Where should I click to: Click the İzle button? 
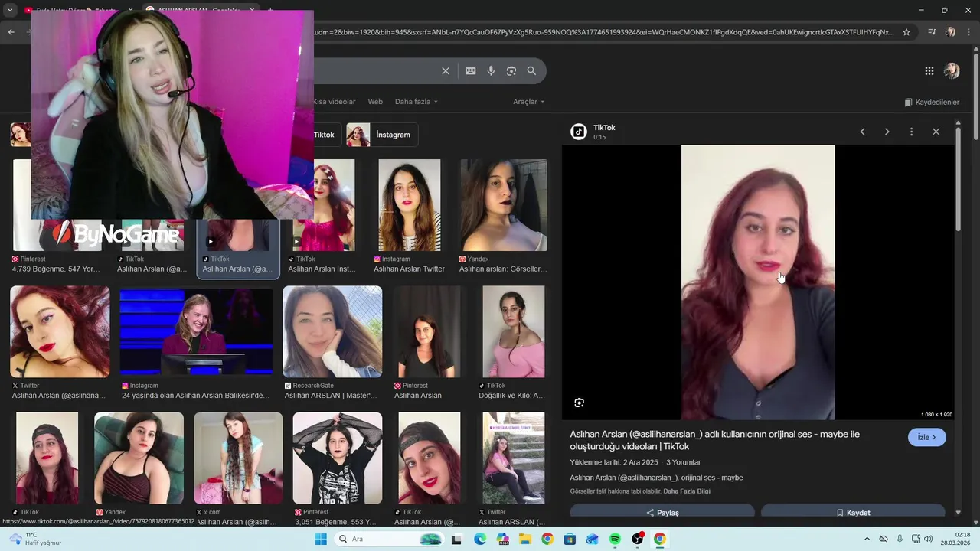pos(927,437)
